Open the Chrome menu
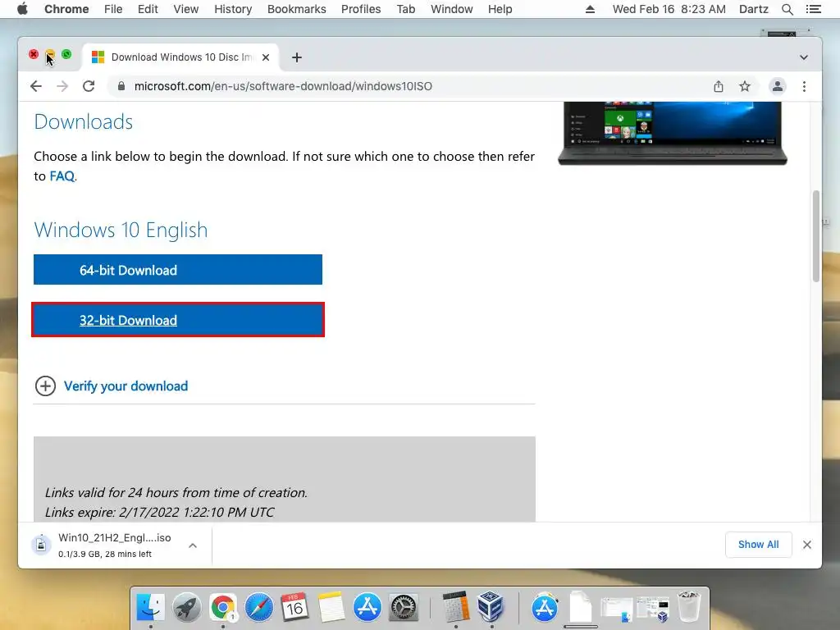Image resolution: width=840 pixels, height=630 pixels. tap(66, 9)
